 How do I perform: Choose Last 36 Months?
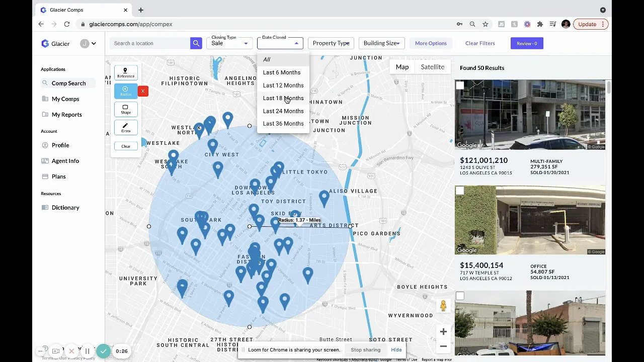tap(283, 124)
